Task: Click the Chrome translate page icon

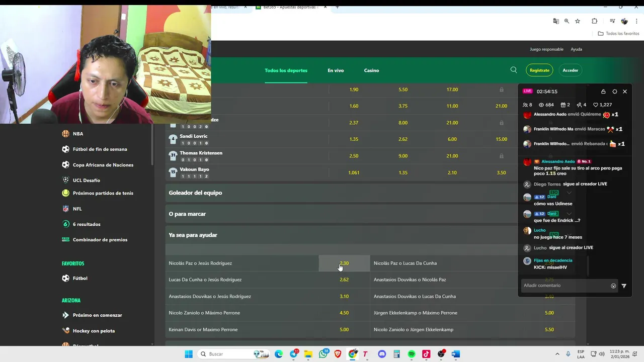Action: [556, 21]
